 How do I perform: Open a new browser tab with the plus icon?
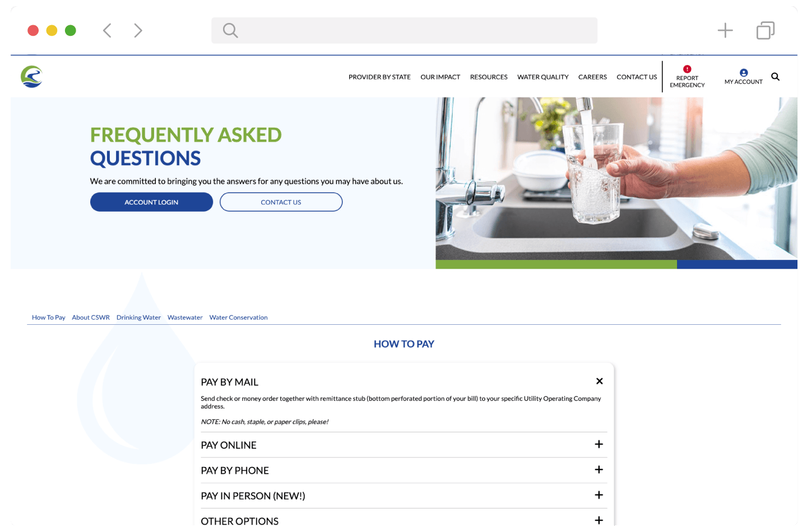pos(725,30)
